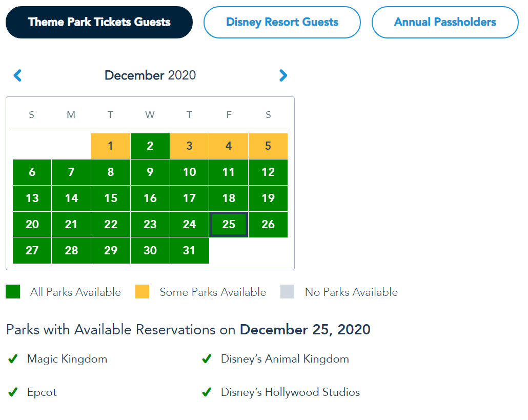
Task: Click December 13 calendar cell
Action: pos(32,198)
